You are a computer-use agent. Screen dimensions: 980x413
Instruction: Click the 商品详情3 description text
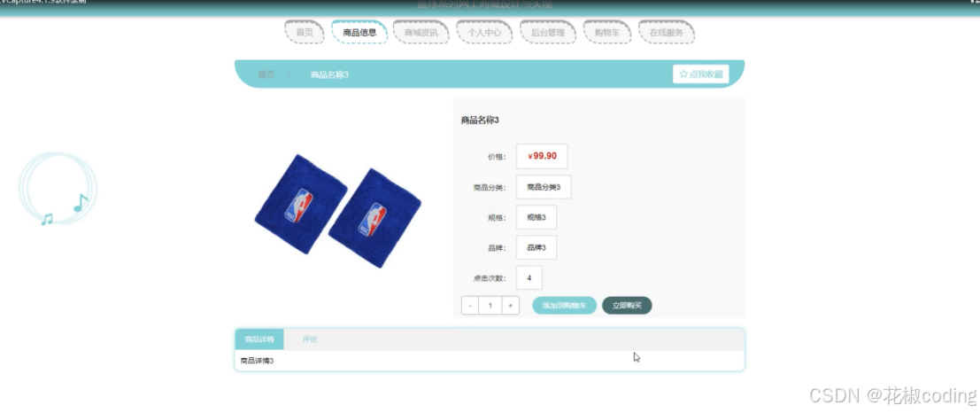pos(257,361)
